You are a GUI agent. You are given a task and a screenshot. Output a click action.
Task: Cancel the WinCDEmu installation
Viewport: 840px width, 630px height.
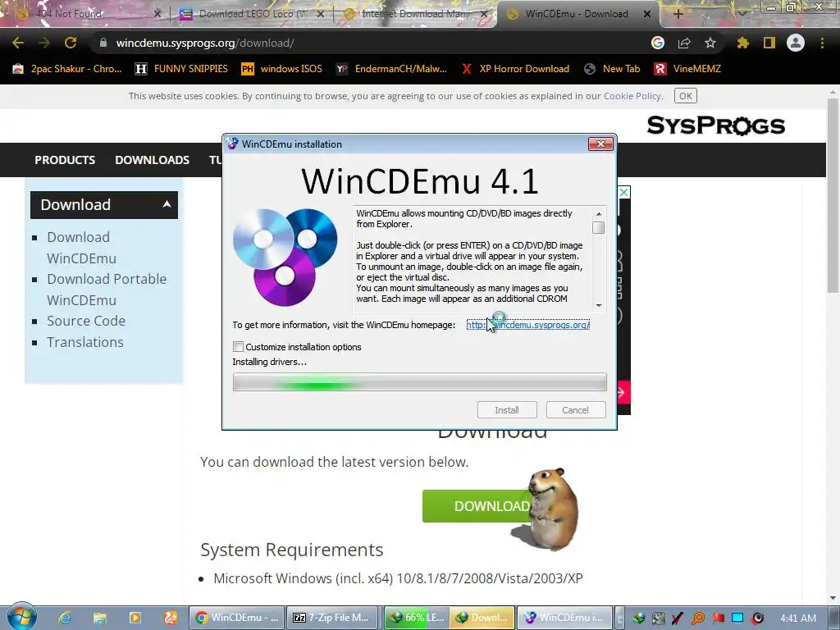pos(575,410)
